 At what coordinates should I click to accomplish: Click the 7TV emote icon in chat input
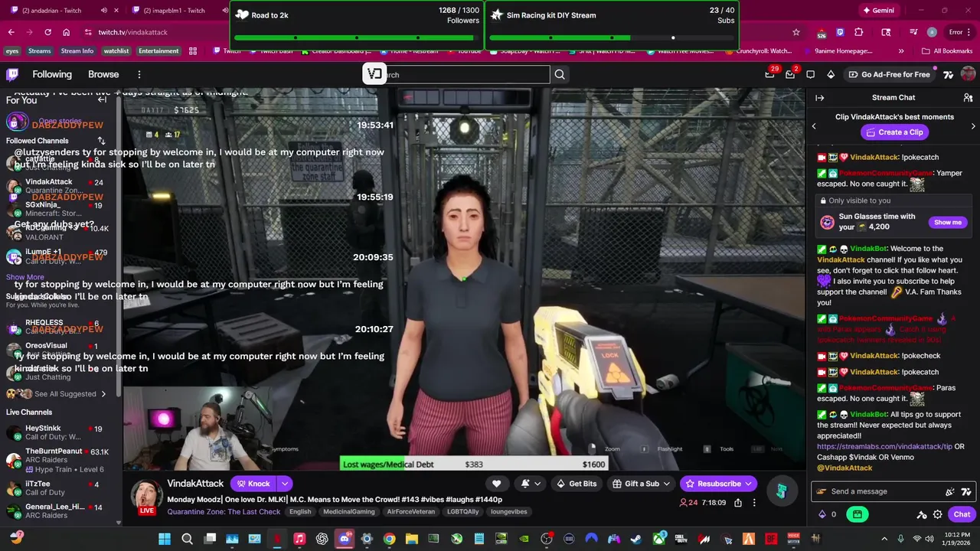[x=965, y=491]
